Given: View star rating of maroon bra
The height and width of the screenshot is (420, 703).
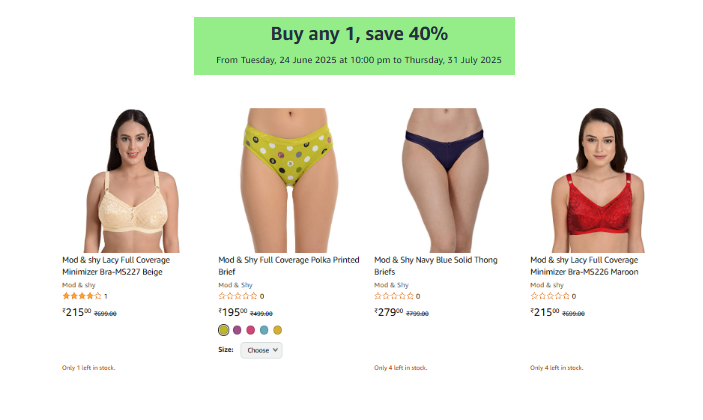Looking at the screenshot, I should click(550, 296).
